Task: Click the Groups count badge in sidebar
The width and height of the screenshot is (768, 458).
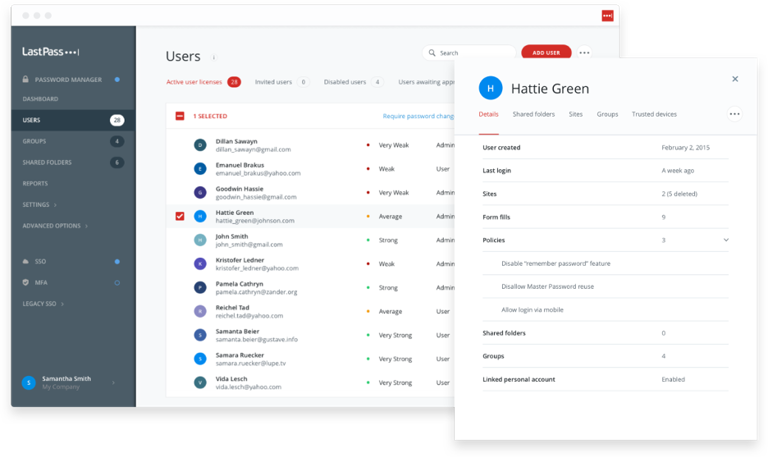Action: point(117,141)
